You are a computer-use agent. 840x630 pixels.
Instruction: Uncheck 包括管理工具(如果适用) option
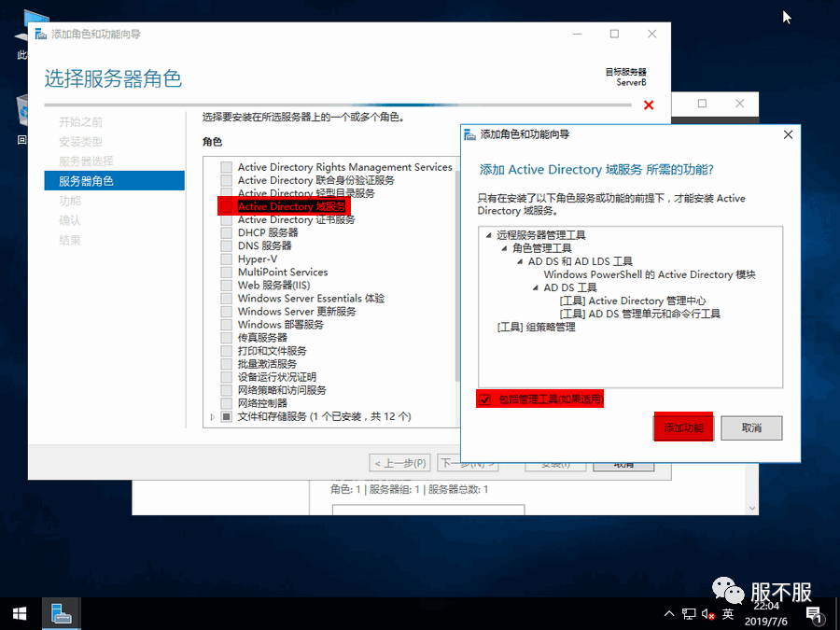pyautogui.click(x=484, y=399)
